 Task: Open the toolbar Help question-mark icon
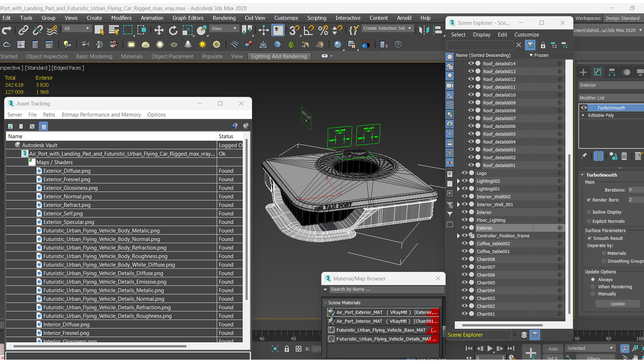click(398, 45)
